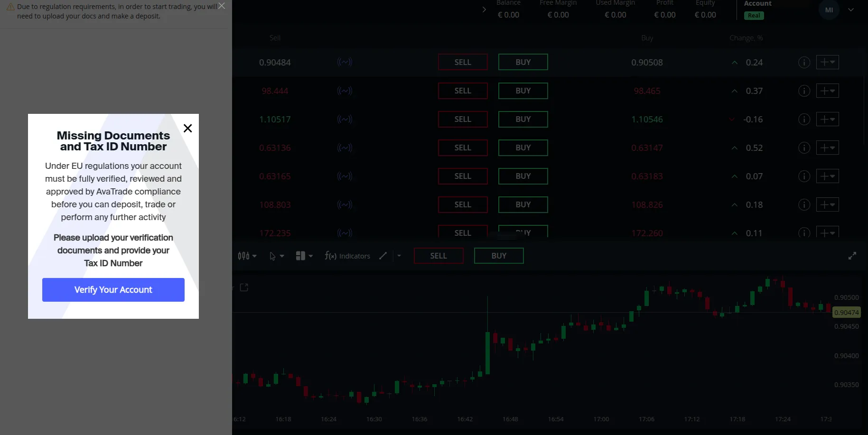Click BUY in the 108.826 row

(523, 204)
